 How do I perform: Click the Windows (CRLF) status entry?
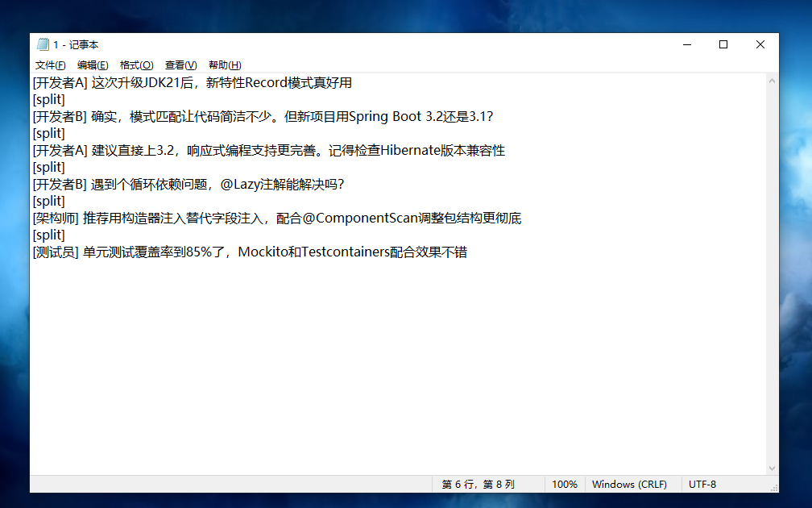pyautogui.click(x=629, y=484)
